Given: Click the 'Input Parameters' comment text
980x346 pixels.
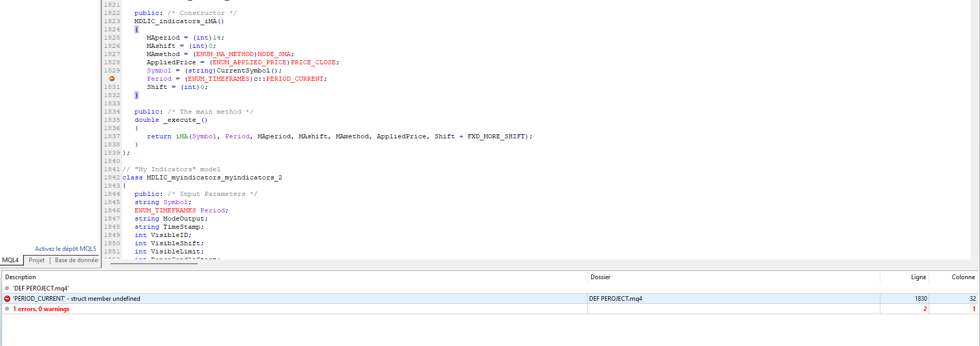Looking at the screenshot, I should pyautogui.click(x=213, y=194).
